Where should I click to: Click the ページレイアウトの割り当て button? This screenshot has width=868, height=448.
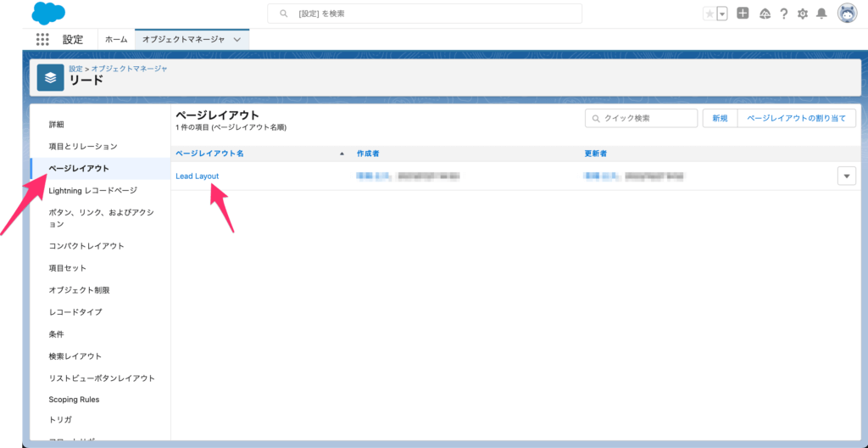click(x=797, y=118)
